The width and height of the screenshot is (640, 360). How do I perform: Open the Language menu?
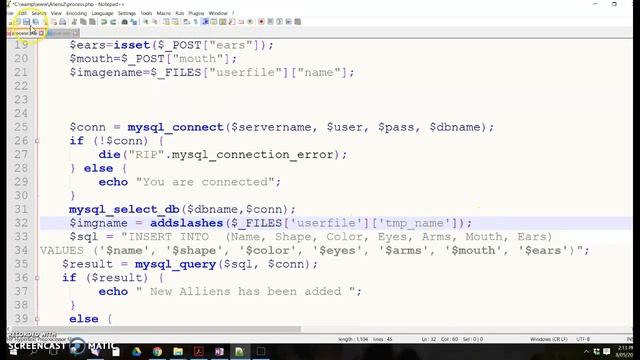pos(102,13)
